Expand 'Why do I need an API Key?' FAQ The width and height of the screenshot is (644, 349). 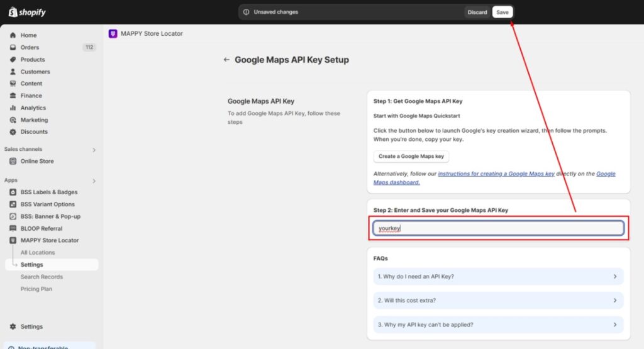[498, 276]
